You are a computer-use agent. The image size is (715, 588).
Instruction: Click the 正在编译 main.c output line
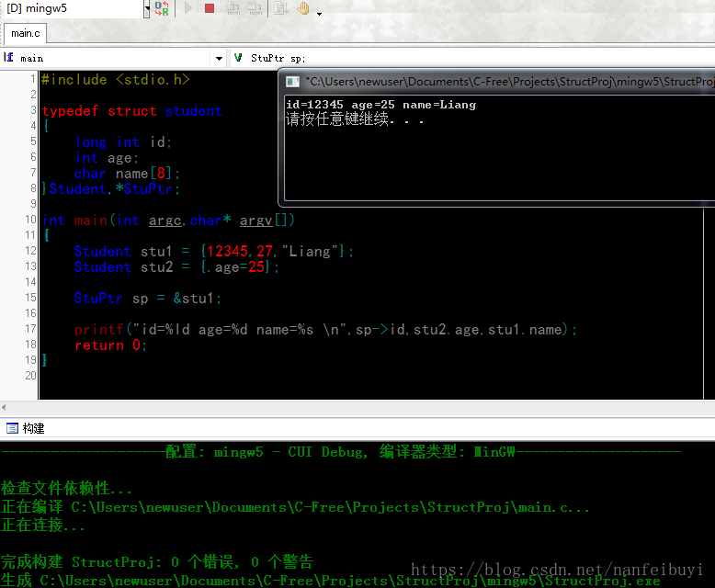point(295,507)
